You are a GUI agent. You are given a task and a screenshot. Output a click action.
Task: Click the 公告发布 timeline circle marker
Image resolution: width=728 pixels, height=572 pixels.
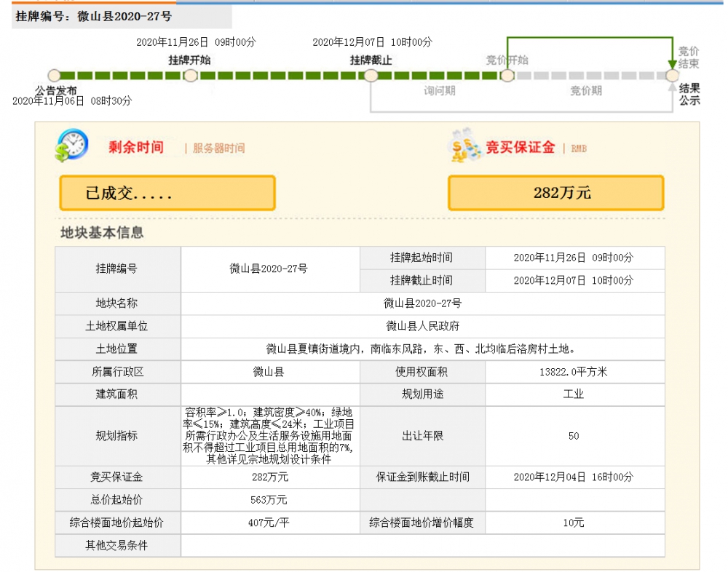[55, 75]
